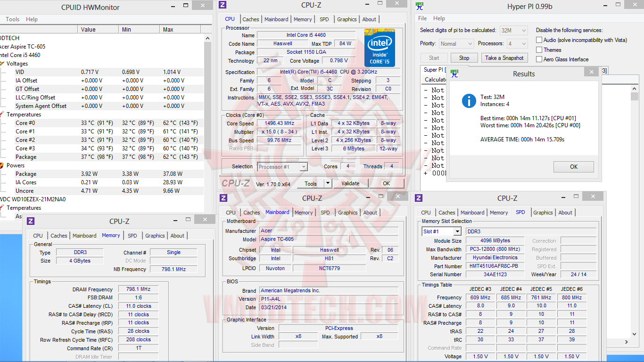This screenshot has width=644, height=362.
Task: Toggle the Aero Glass Interface checkbox
Action: 539,59
